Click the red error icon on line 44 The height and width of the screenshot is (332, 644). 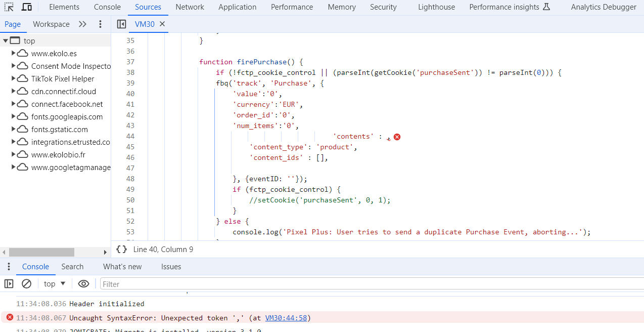(397, 137)
